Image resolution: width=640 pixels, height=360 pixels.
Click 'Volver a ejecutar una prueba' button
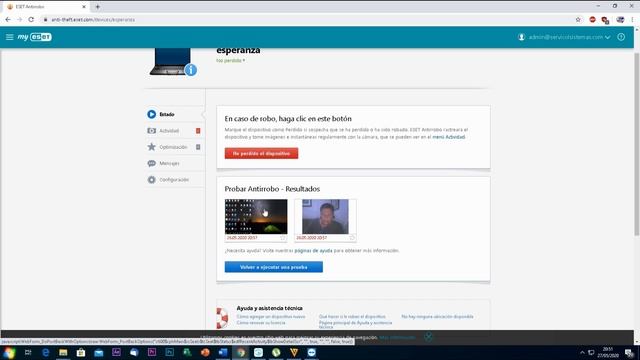[273, 267]
